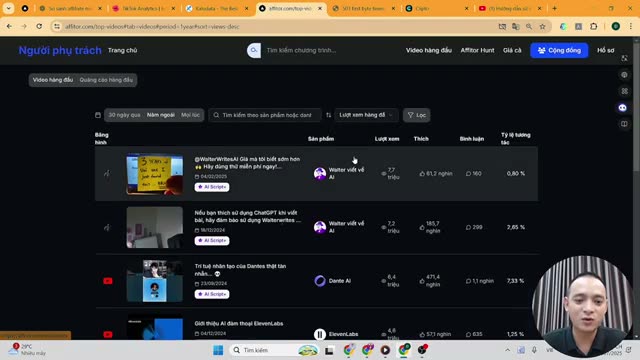640x360 pixels.
Task: Select the 30 ngày qua period
Action: (124, 115)
